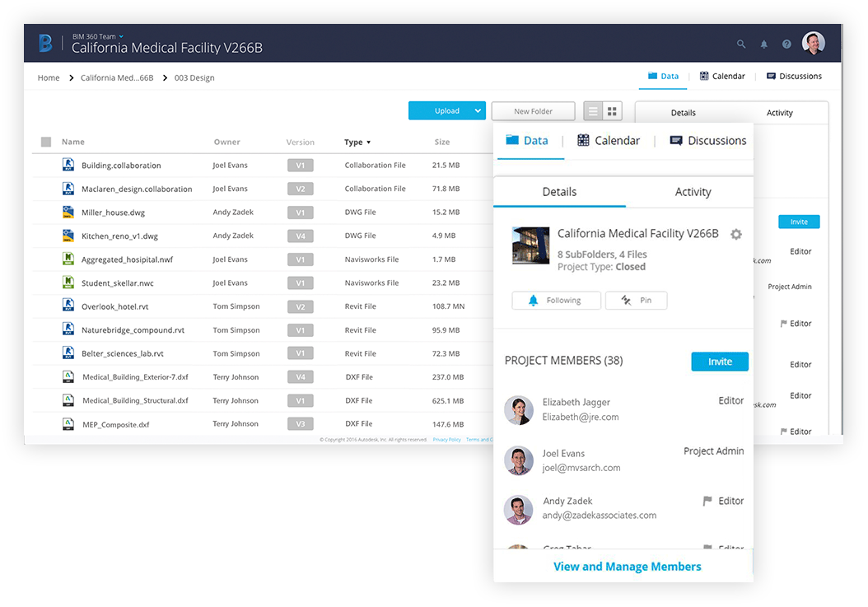Viewport: 868px width, 607px height.
Task: Open California Med...66B breadcrumb
Action: 117,77
